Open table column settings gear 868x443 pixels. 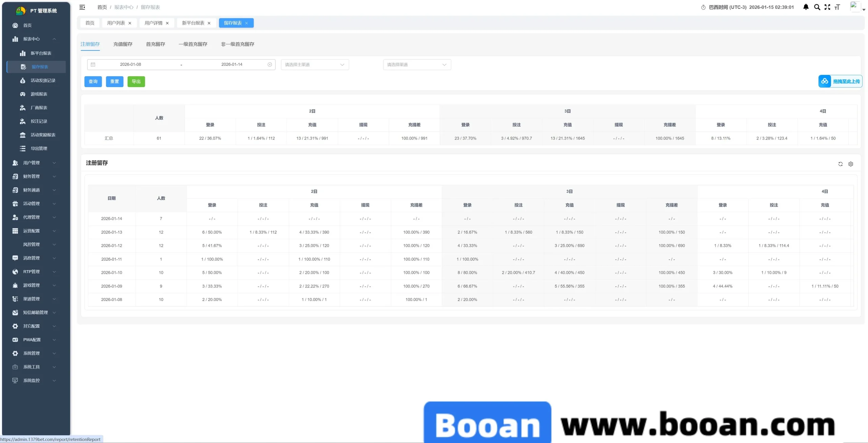(x=851, y=164)
